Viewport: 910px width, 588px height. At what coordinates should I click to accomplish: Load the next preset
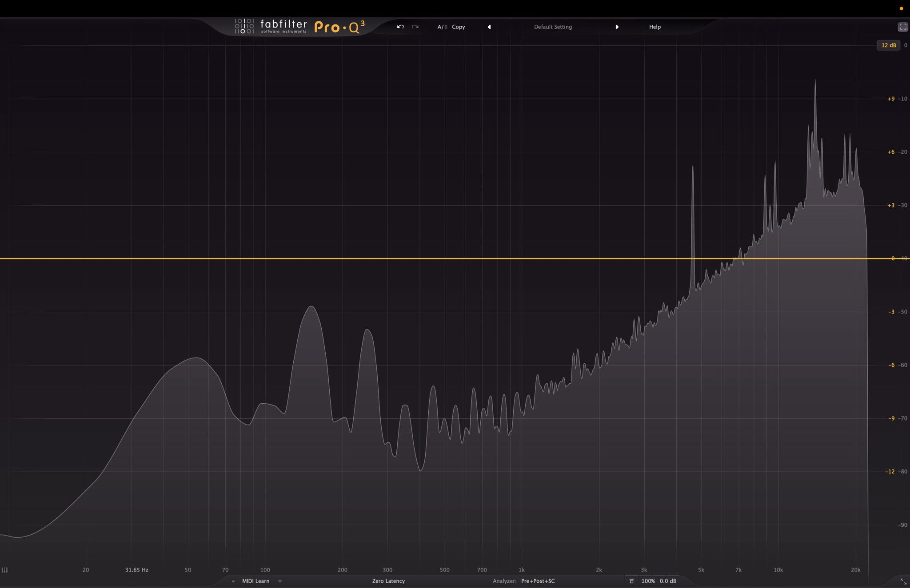coord(617,27)
